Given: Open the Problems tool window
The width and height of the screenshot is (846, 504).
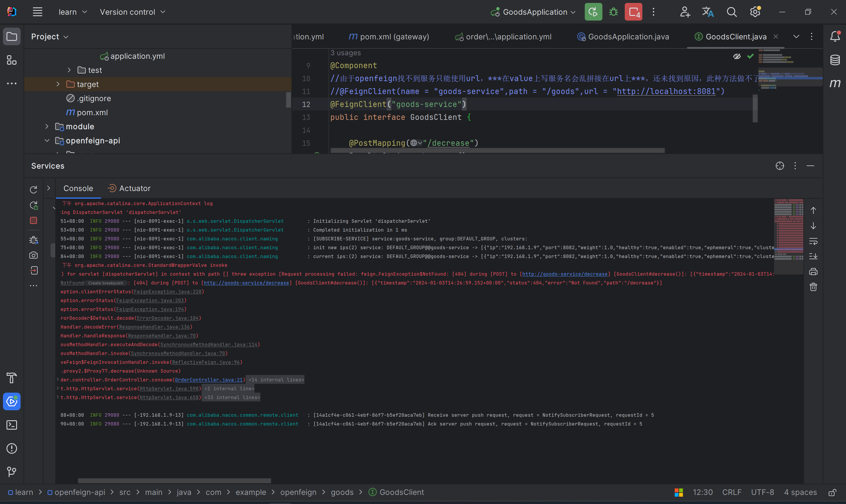Looking at the screenshot, I should (11, 448).
